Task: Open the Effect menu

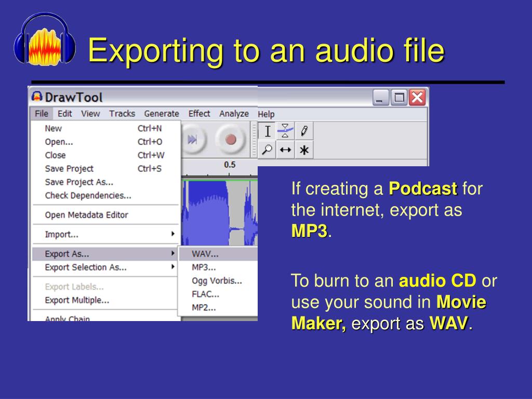Action: click(199, 114)
